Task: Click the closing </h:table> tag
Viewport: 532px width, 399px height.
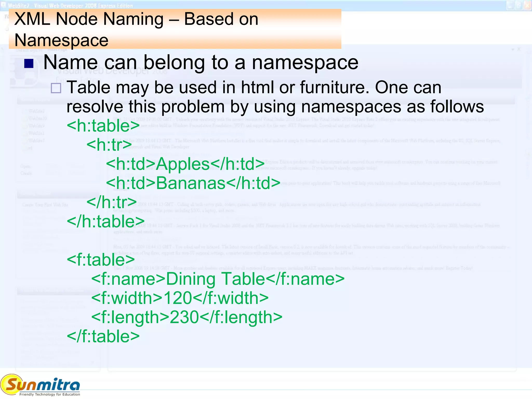Action: [106, 222]
